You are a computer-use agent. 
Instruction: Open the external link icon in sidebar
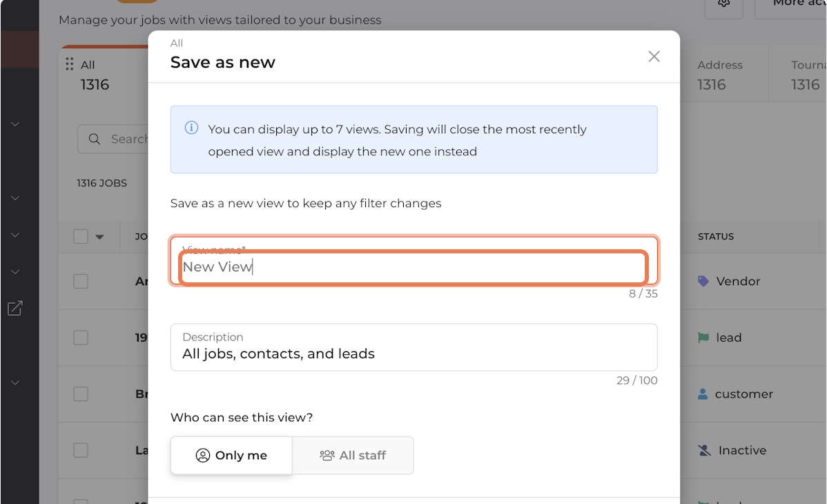point(15,309)
